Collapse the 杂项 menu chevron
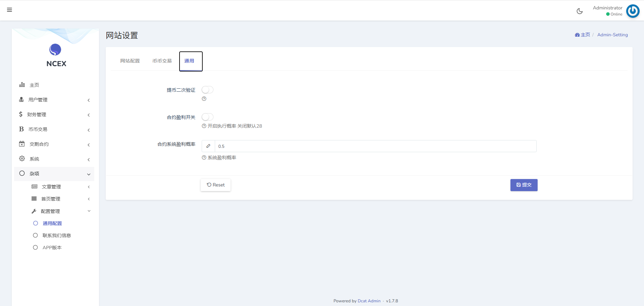 [x=89, y=174]
